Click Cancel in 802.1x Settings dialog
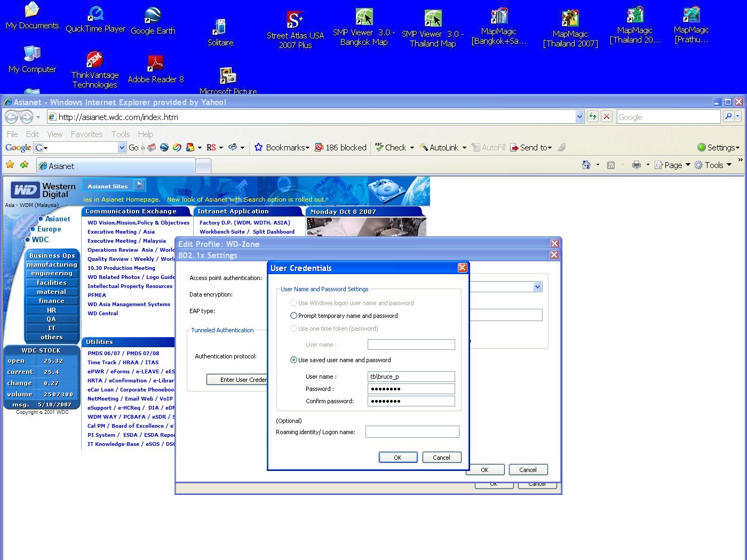The width and height of the screenshot is (747, 560). click(x=528, y=470)
